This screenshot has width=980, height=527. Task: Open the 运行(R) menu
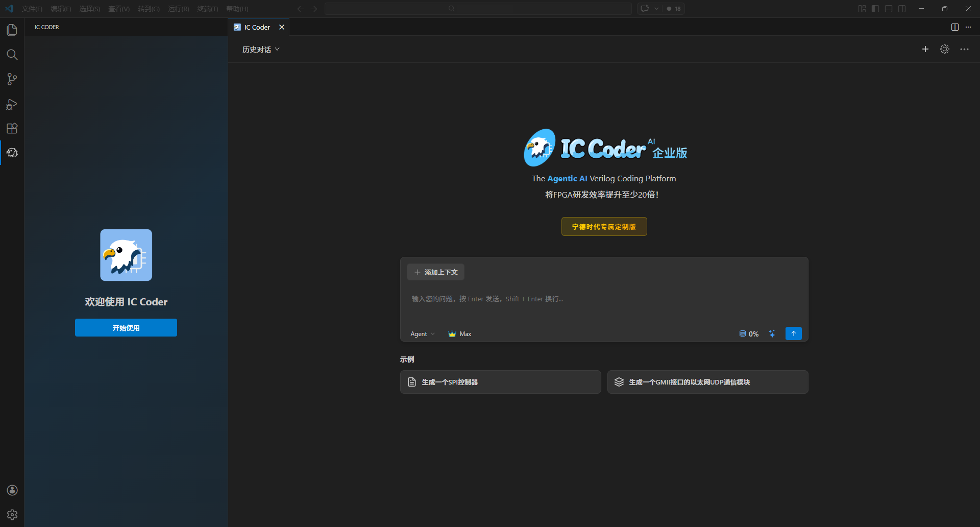[178, 9]
